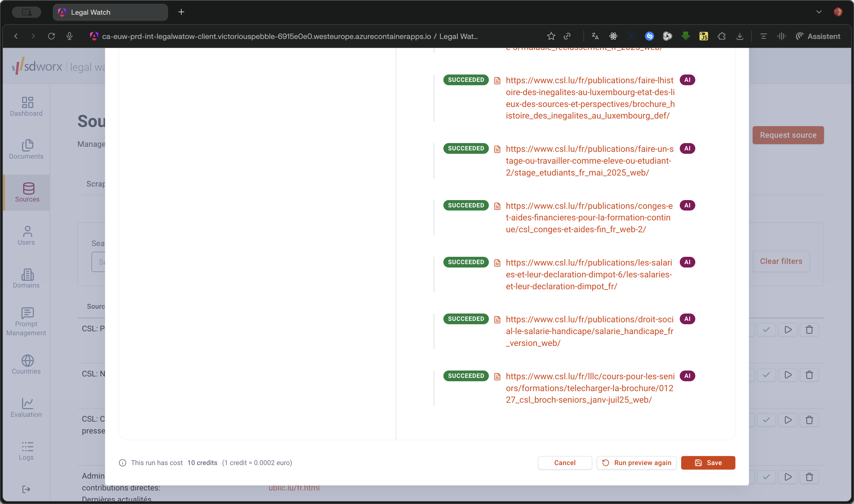This screenshot has width=854, height=504.
Task: Click the AI badge next to the conges-et-aides link
Action: pyautogui.click(x=687, y=205)
